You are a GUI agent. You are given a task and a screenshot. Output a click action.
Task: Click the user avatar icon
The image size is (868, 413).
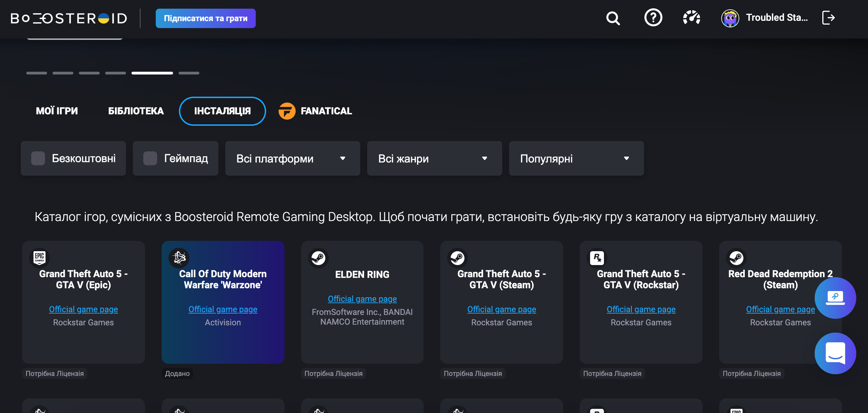730,18
